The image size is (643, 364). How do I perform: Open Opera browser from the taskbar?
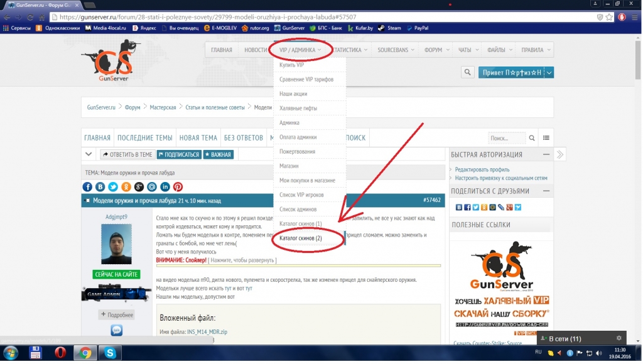coord(60,353)
